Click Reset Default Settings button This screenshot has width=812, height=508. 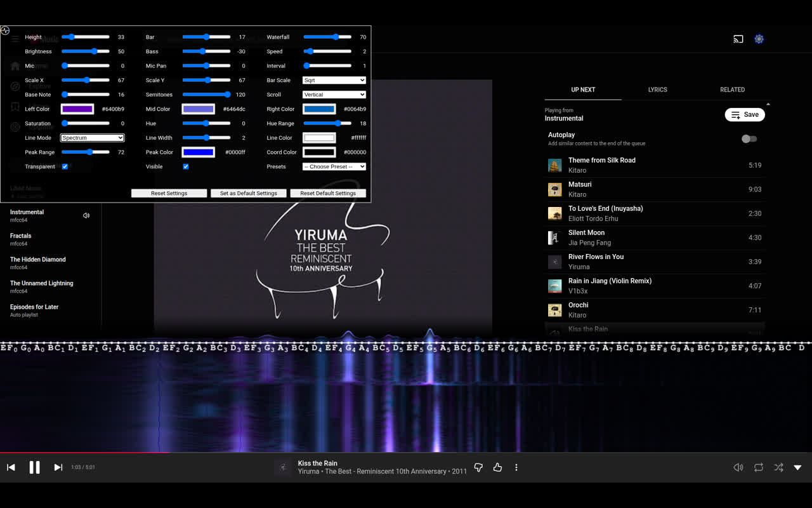tap(328, 193)
